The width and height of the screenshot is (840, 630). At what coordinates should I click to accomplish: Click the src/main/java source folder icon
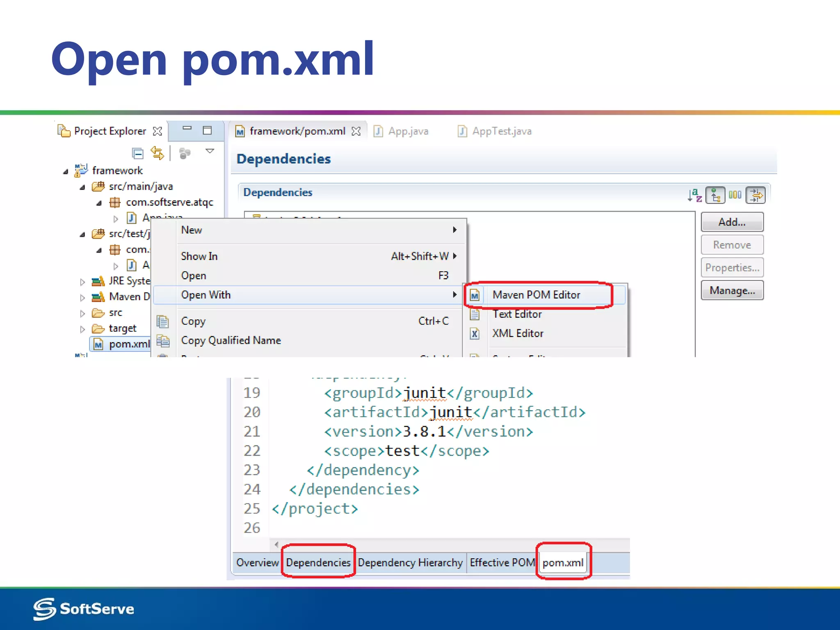tap(98, 187)
